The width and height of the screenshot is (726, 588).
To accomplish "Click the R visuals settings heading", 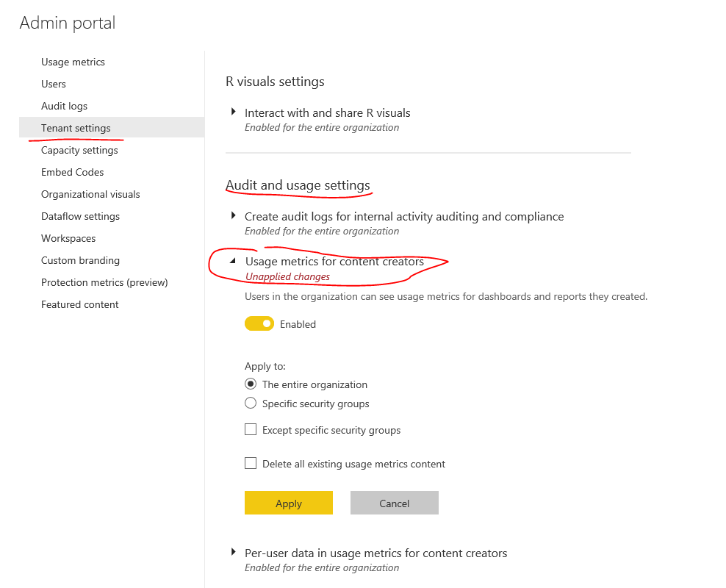I will pos(275,82).
